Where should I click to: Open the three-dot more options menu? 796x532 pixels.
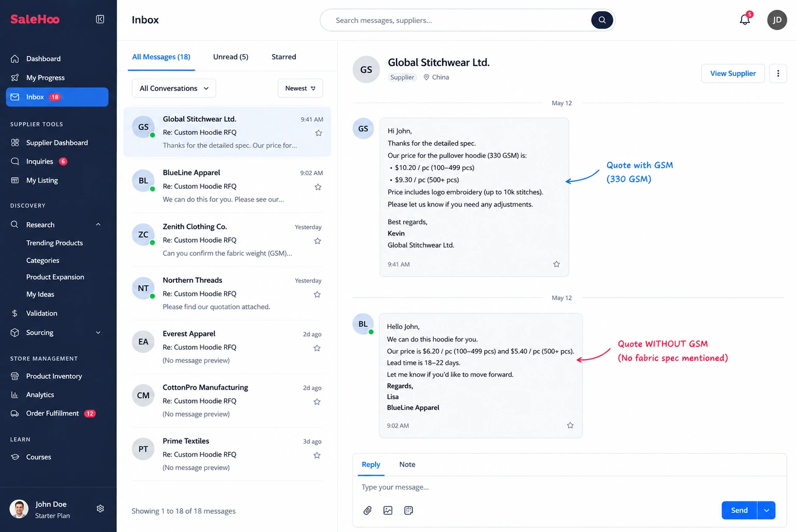[778, 73]
